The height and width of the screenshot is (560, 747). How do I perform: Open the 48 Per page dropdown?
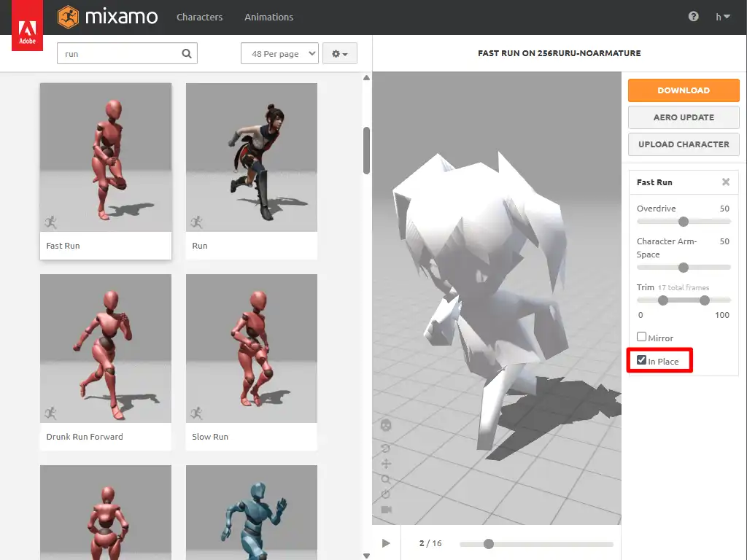(x=279, y=54)
